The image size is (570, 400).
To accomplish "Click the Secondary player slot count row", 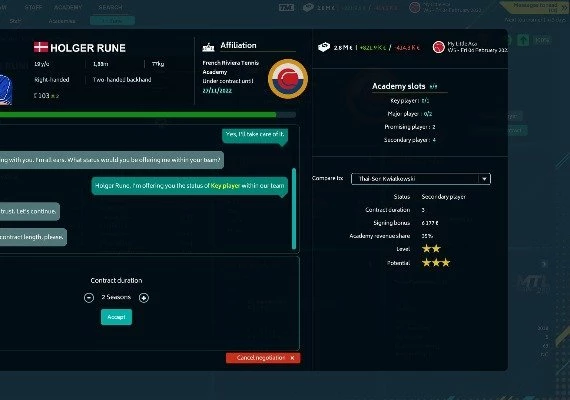I will [410, 140].
